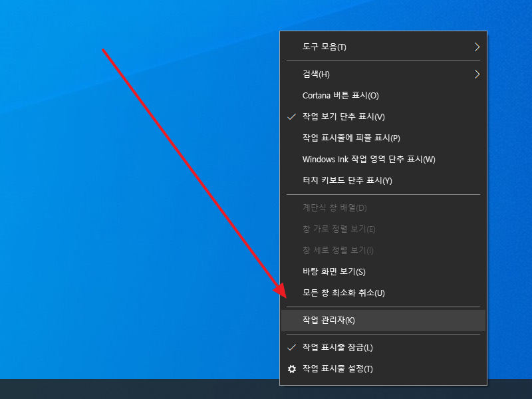Open the 검색(H) submenu entry
Screen dimensions: 532x399
click(384, 74)
